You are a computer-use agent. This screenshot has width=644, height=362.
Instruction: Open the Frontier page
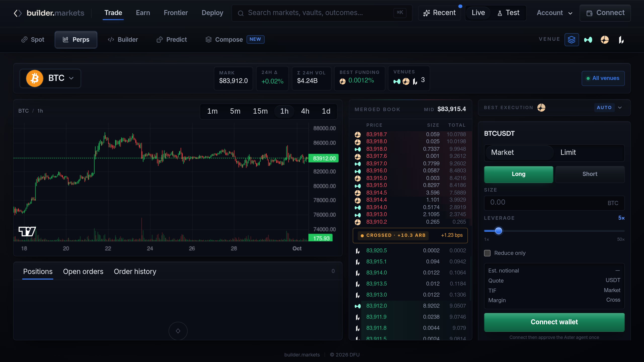[x=176, y=13]
